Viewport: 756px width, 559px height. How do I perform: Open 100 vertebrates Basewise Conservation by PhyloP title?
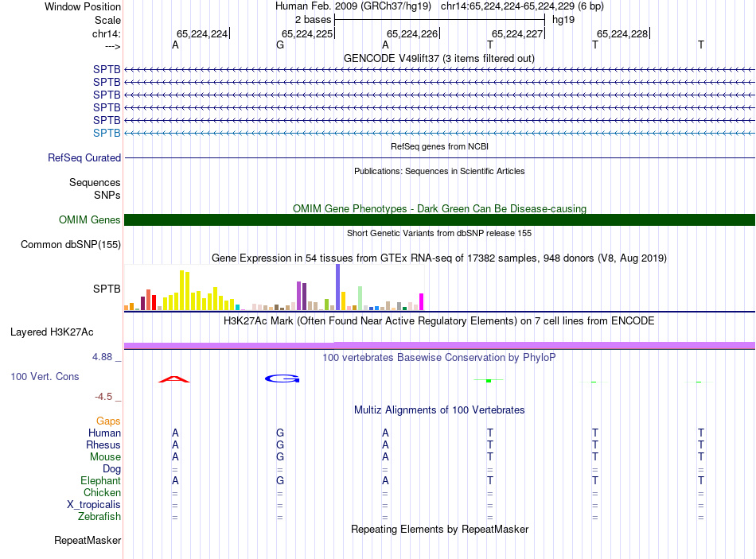tap(438, 358)
